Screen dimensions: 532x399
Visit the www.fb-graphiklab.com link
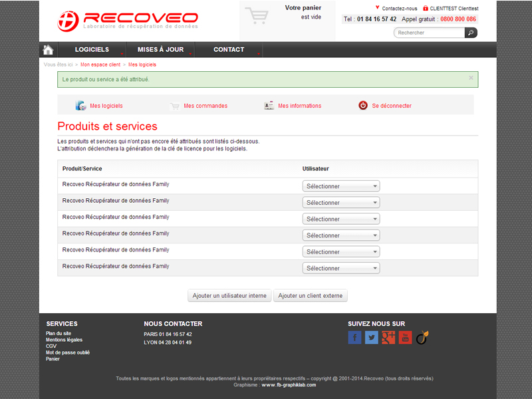(289, 385)
